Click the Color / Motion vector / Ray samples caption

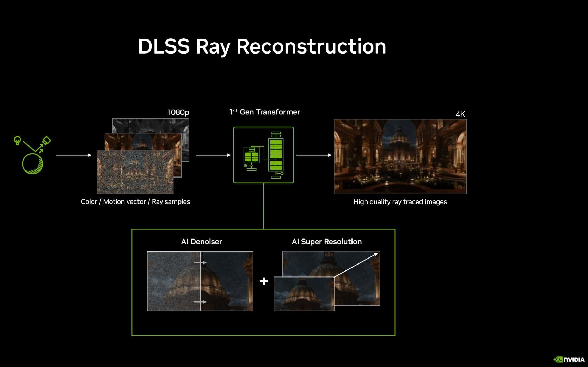click(x=135, y=201)
